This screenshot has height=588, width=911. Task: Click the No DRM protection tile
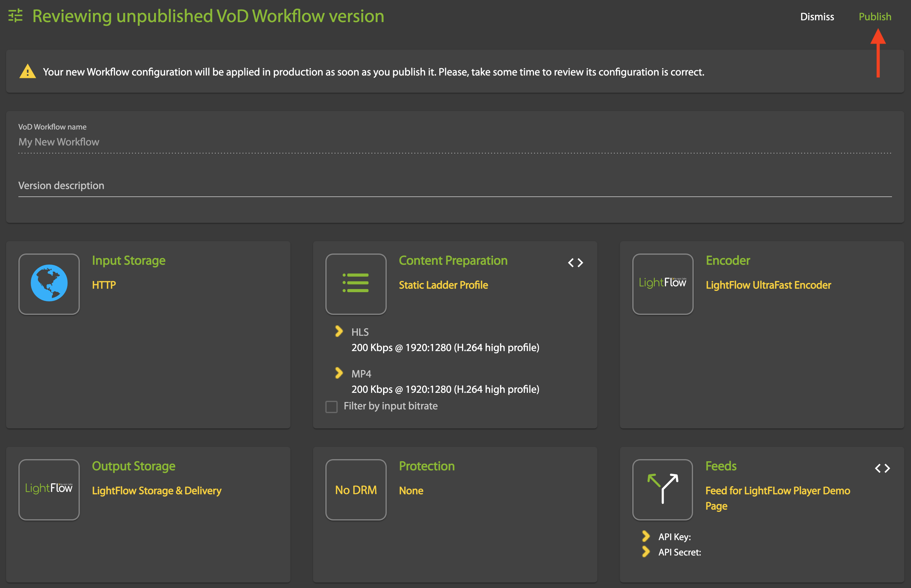click(x=355, y=489)
